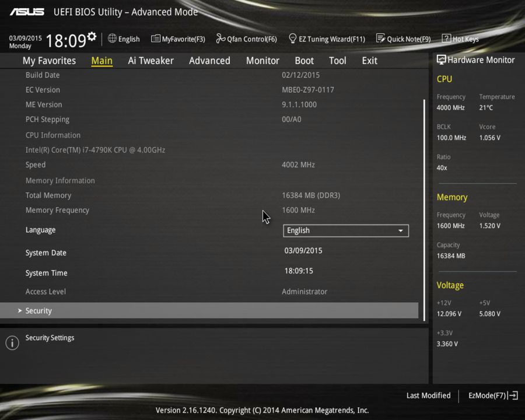Open the Language dropdown
This screenshot has height=420, width=525.
coord(345,230)
